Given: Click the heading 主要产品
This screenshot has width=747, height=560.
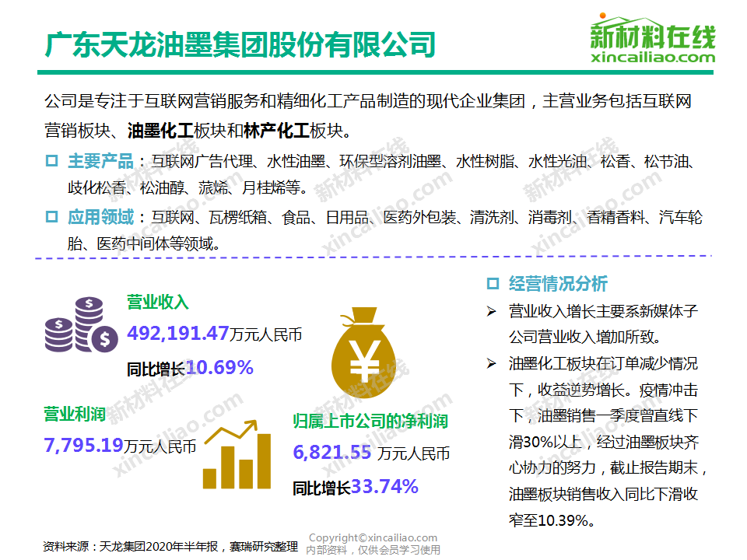Looking at the screenshot, I should (100, 161).
